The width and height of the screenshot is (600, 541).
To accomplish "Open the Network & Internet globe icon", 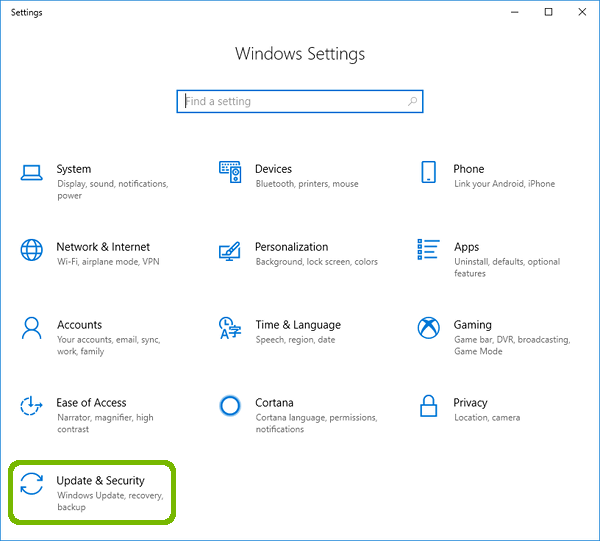I will tap(31, 250).
